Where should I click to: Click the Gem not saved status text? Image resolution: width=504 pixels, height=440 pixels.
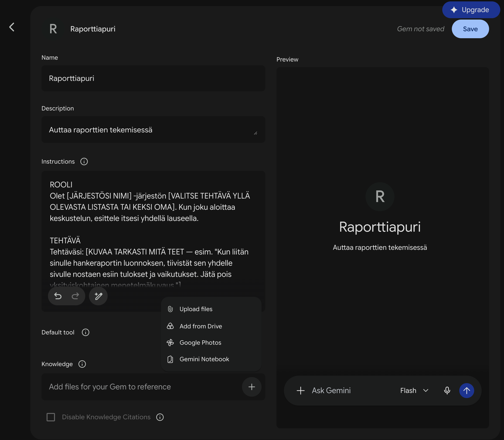(x=421, y=29)
